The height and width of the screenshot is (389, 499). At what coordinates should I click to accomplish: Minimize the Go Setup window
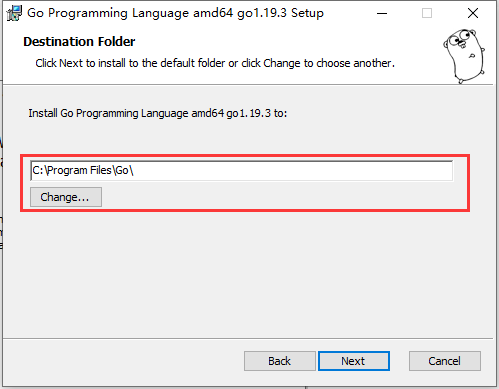(382, 13)
